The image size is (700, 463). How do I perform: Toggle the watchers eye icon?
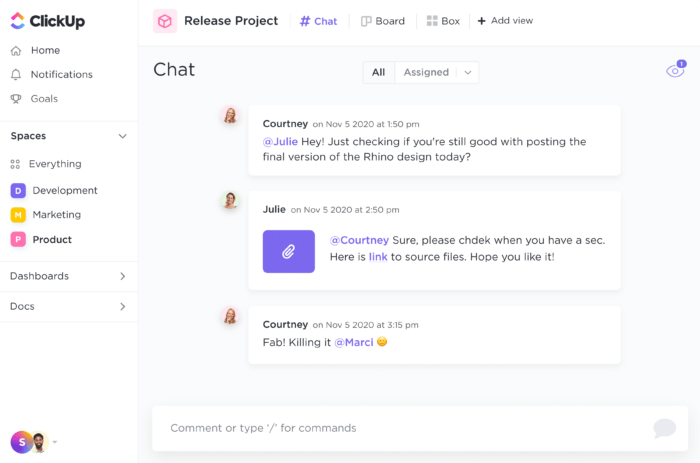pyautogui.click(x=675, y=71)
